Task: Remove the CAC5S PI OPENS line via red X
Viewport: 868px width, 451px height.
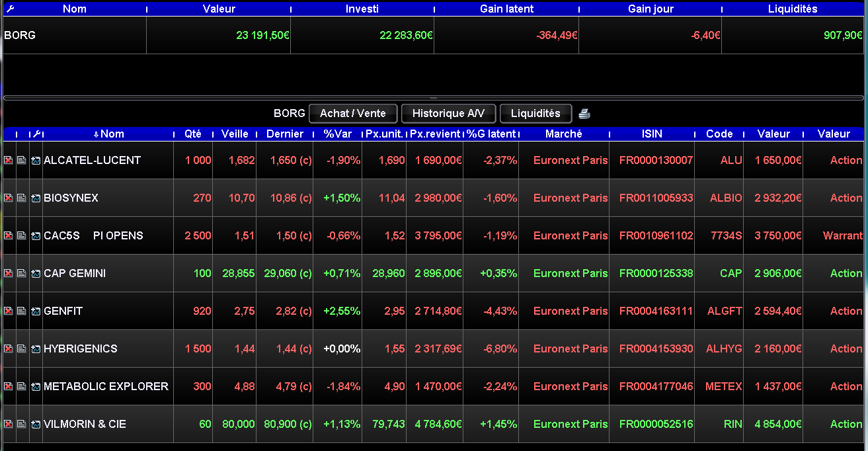Action: (9, 235)
